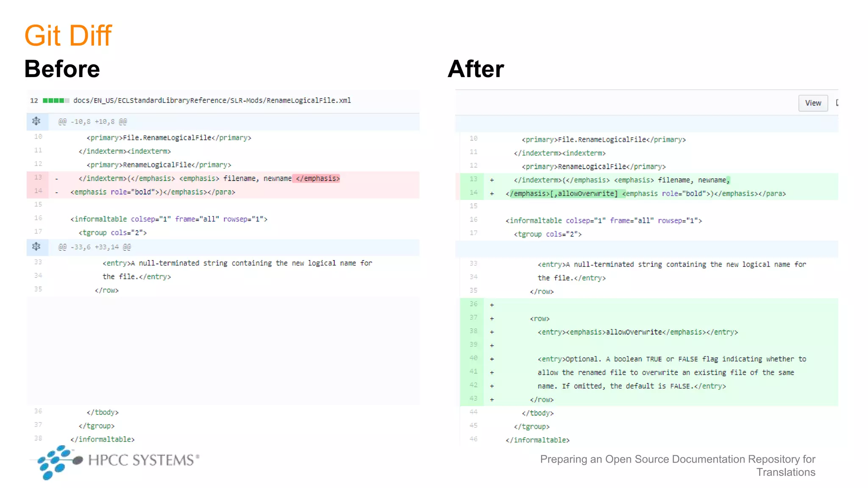868x488 pixels.
Task: Click the hunk header text @@ -10,8 +10,8 @@
Action: point(92,122)
